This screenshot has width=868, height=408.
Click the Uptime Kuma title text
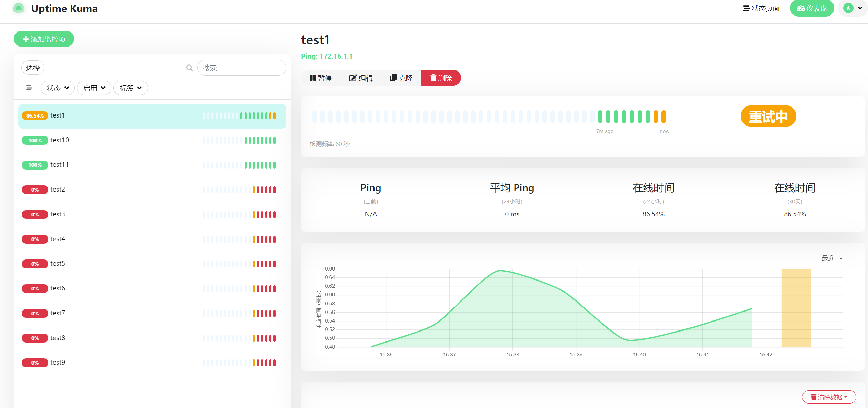point(64,8)
